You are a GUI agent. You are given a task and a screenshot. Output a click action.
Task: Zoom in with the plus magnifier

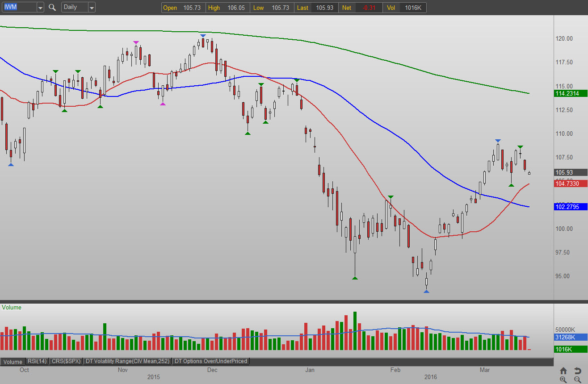coord(563,380)
